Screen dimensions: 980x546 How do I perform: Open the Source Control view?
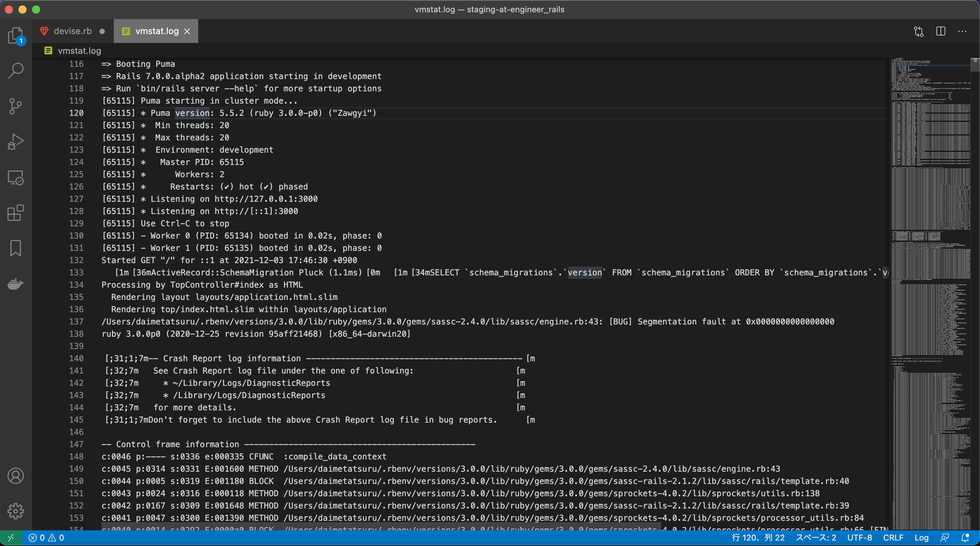[x=15, y=106]
